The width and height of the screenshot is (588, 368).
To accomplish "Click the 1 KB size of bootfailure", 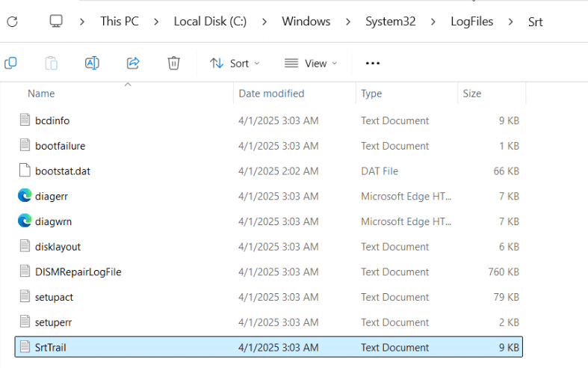I will (x=509, y=146).
